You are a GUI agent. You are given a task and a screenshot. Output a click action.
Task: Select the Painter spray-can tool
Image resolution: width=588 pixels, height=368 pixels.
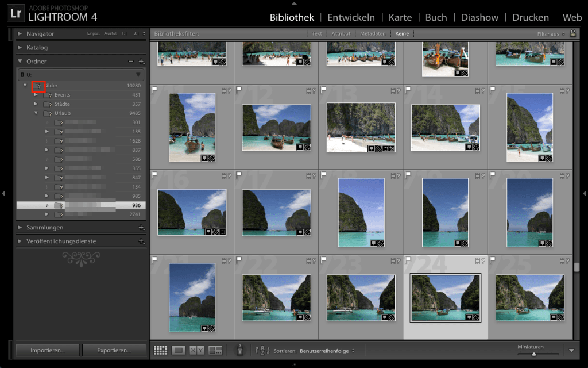tap(239, 350)
